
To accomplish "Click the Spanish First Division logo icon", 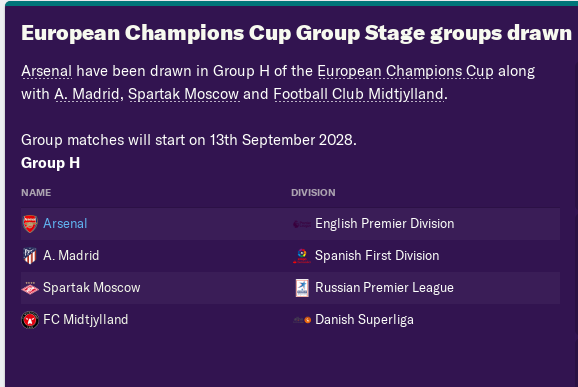I will pos(302,256).
